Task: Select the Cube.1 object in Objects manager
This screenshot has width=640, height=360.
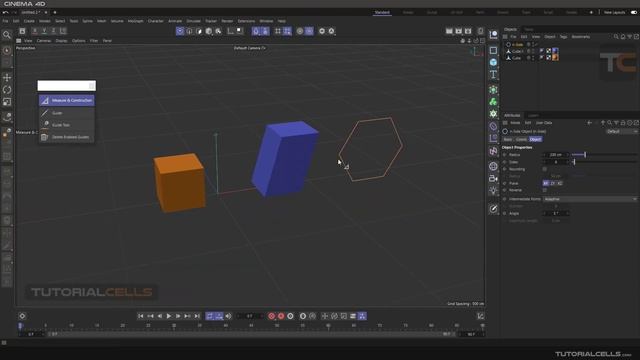Action: pos(517,51)
